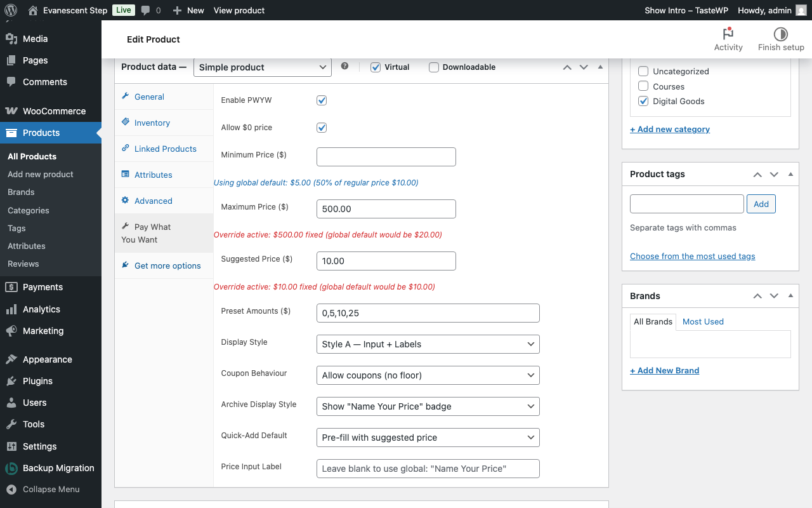Click the Comments icon in sidebar
This screenshot has height=508, width=812.
click(x=11, y=82)
